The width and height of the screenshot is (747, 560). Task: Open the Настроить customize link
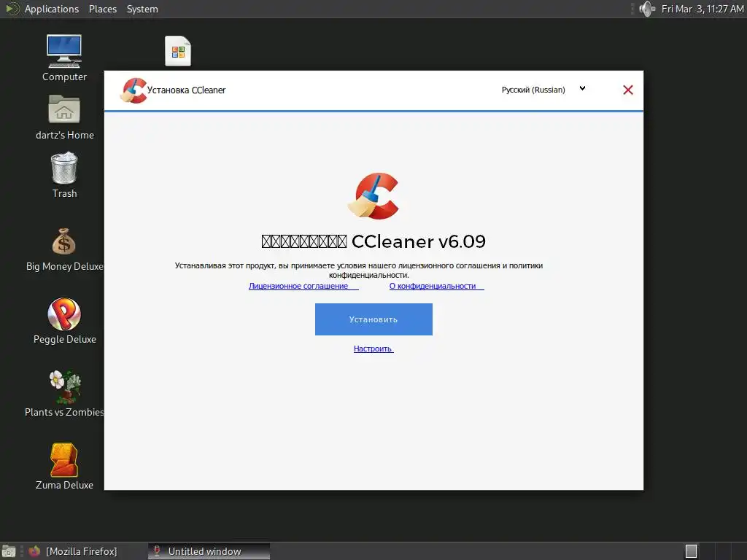[x=373, y=349]
